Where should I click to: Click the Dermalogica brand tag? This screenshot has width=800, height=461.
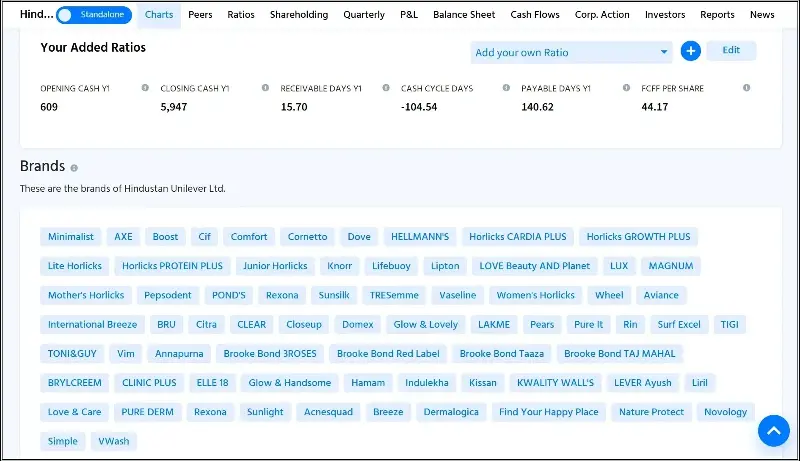pyautogui.click(x=451, y=412)
